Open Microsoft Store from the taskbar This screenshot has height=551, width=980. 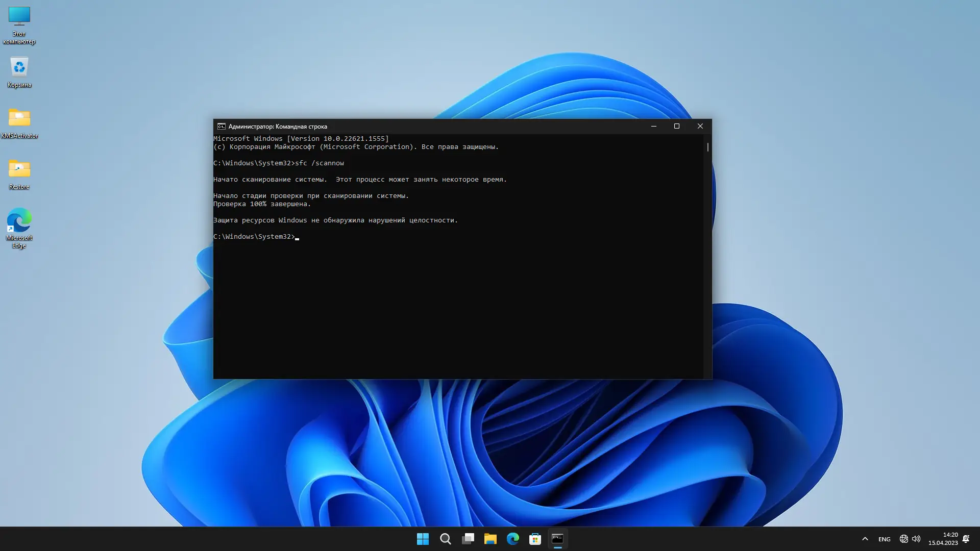535,539
